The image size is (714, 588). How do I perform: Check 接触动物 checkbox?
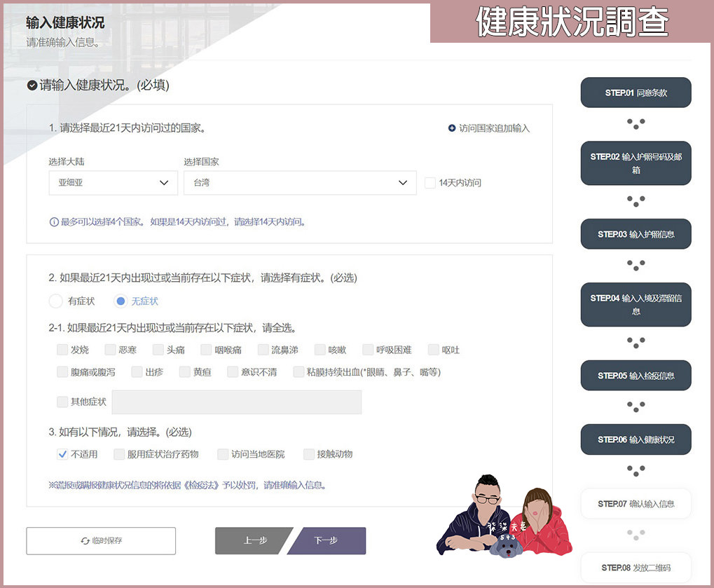click(x=309, y=454)
